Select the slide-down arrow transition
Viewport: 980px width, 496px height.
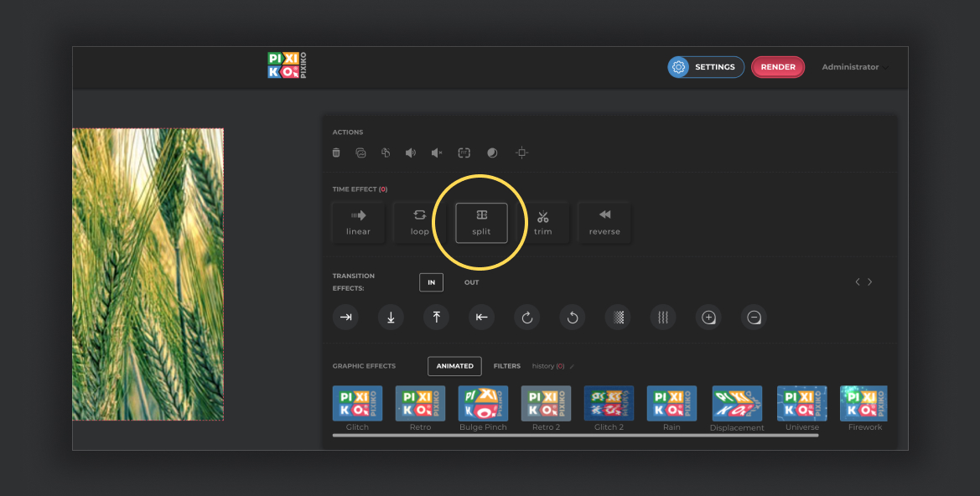click(x=391, y=318)
